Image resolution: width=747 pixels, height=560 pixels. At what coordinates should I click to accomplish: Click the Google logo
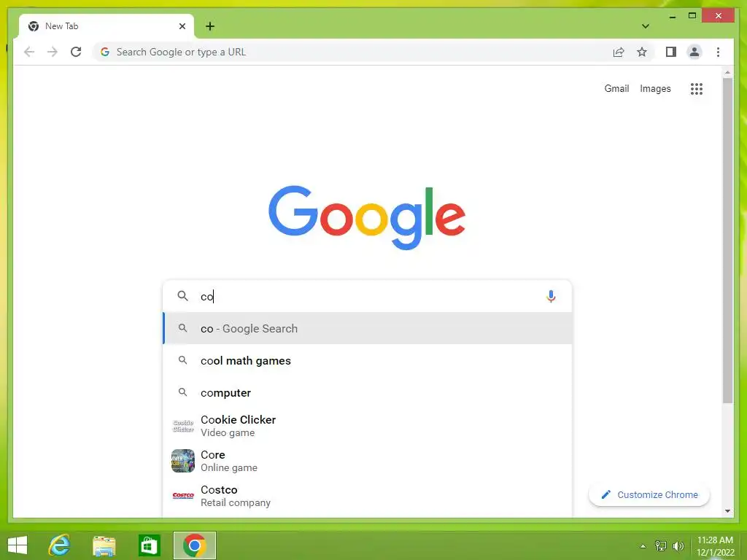pyautogui.click(x=367, y=217)
